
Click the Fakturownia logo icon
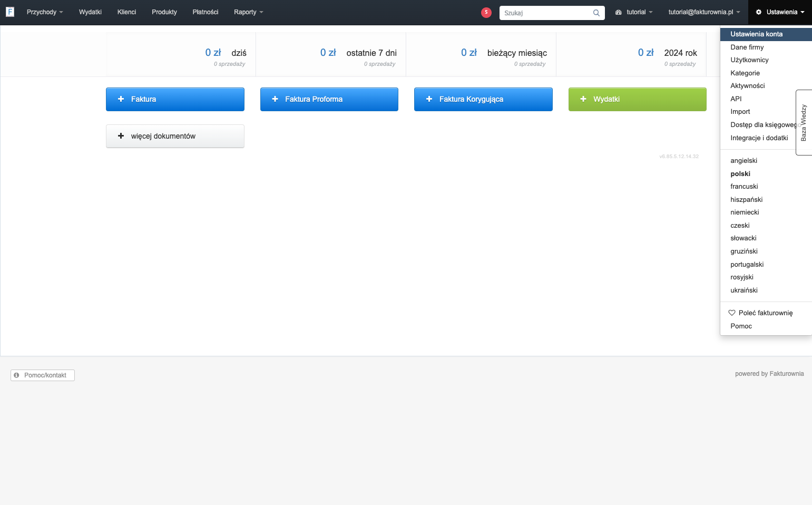[x=10, y=12]
